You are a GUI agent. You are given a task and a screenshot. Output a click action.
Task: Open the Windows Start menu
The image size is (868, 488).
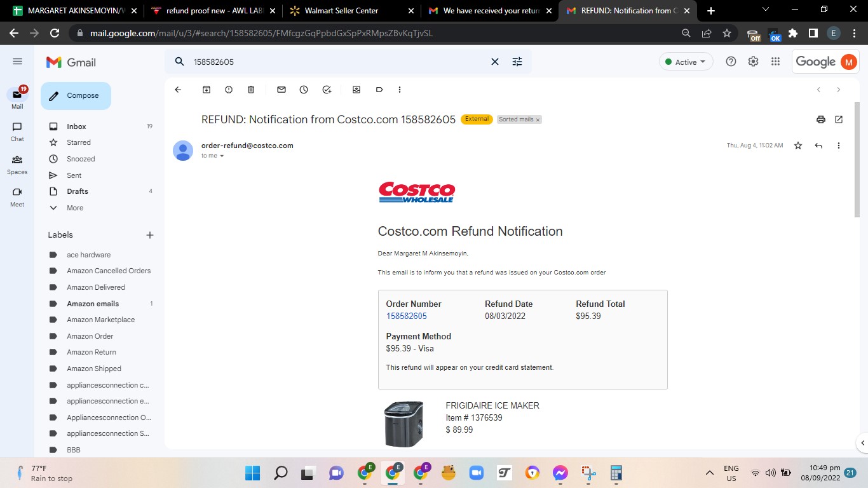(253, 473)
